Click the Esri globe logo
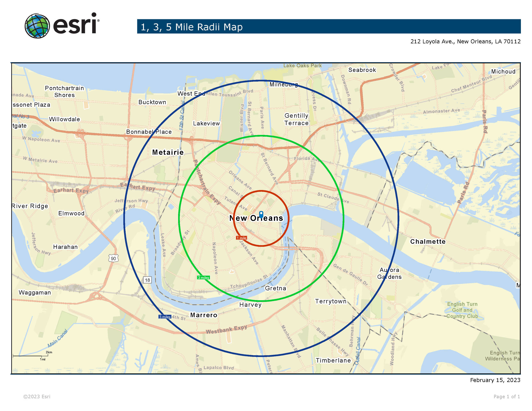Viewport: 532px width, 411px height. (x=37, y=26)
